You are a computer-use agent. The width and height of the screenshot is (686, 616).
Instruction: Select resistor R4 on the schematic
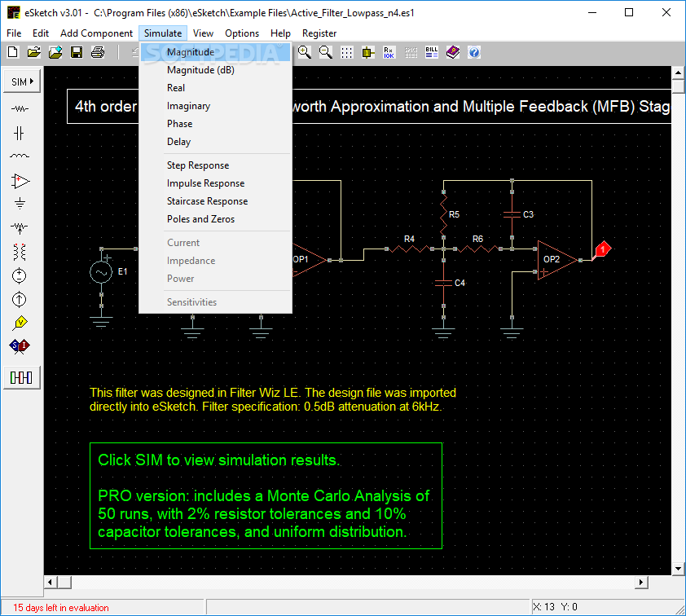(410, 249)
